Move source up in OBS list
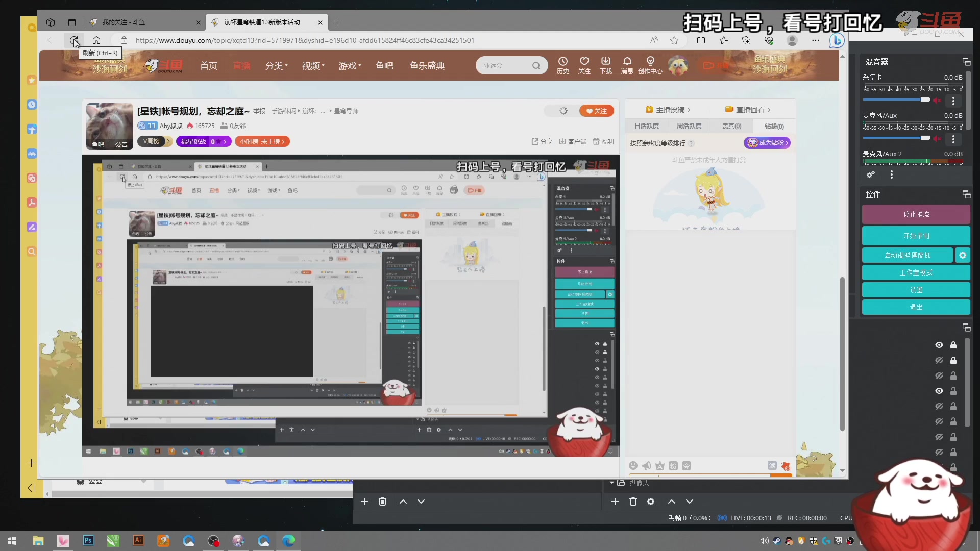The width and height of the screenshot is (980, 551). click(x=672, y=502)
